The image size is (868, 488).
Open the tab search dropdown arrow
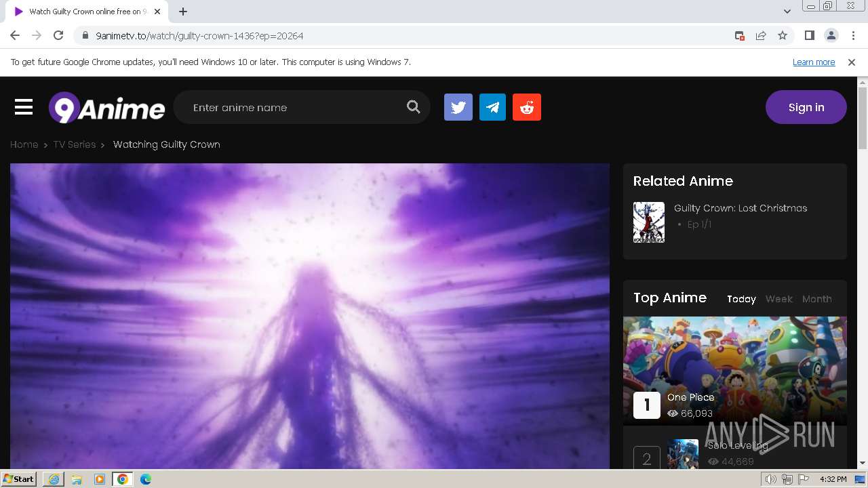click(x=787, y=12)
